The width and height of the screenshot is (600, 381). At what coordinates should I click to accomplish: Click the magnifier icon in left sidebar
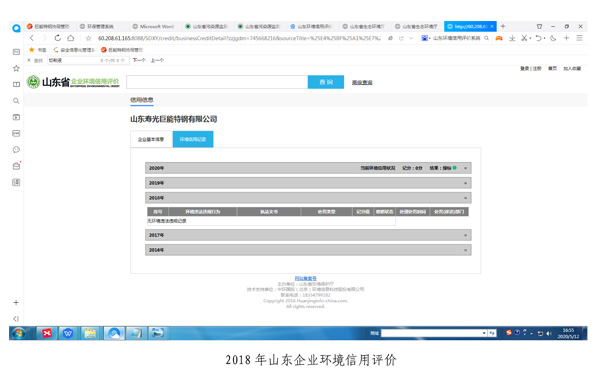(16, 101)
